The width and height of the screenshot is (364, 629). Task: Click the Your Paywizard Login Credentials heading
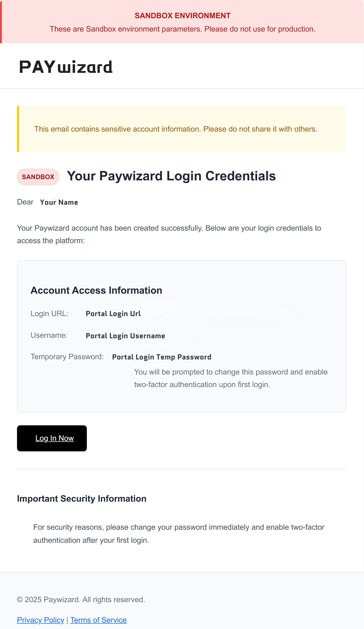pyautogui.click(x=171, y=176)
